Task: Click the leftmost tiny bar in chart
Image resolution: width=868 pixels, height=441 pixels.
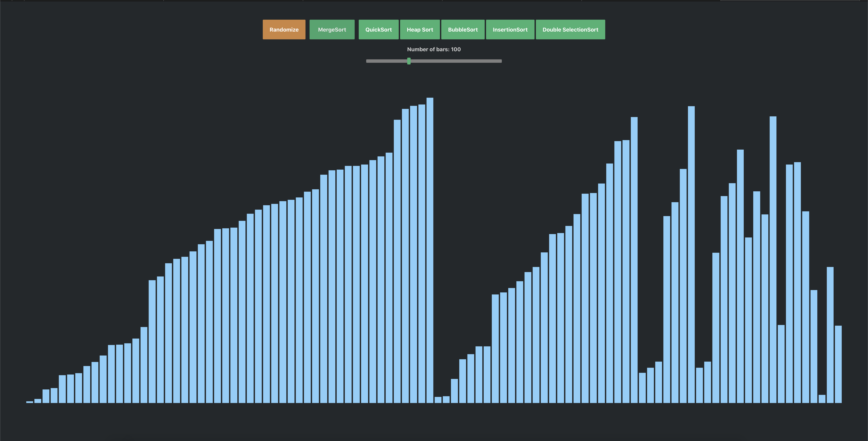Action: coord(30,402)
